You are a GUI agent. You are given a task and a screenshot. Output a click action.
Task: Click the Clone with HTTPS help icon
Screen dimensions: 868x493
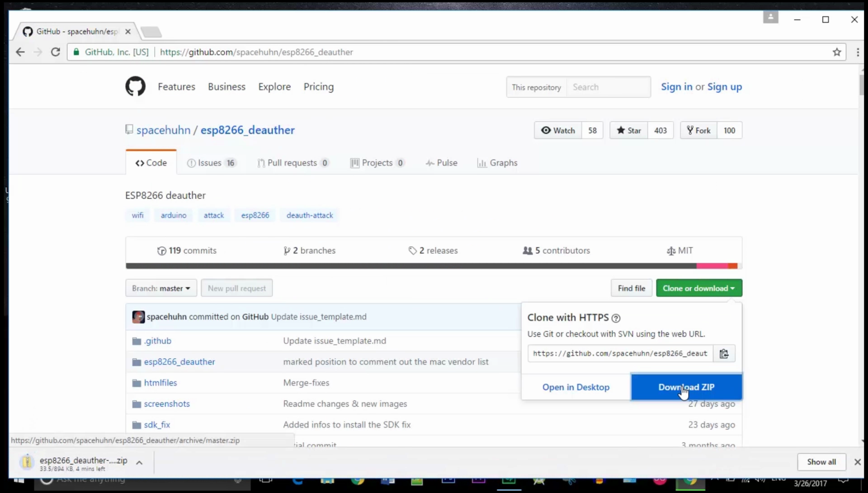coord(616,318)
